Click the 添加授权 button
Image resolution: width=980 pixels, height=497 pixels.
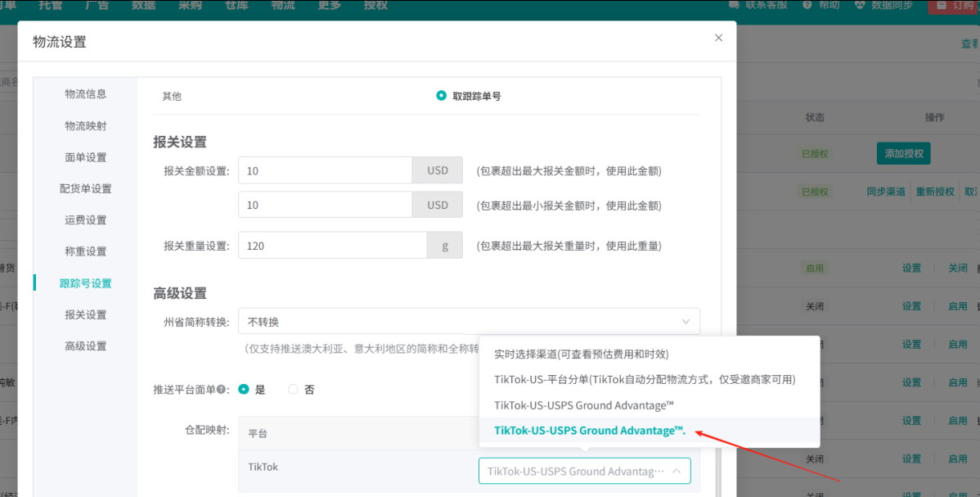pyautogui.click(x=902, y=153)
